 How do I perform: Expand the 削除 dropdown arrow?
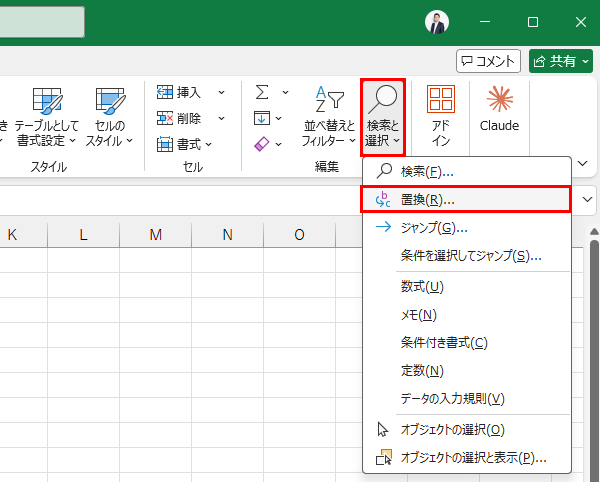coord(221,118)
